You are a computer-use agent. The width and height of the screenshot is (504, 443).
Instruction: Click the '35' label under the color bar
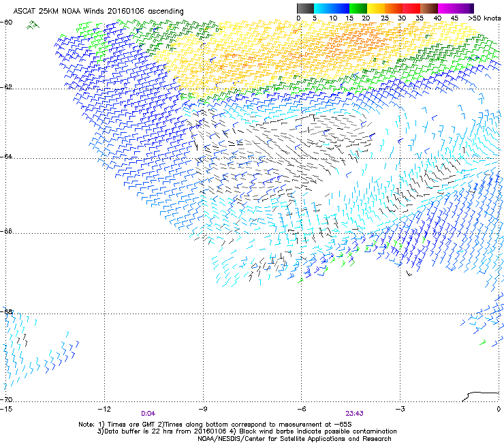(x=420, y=18)
